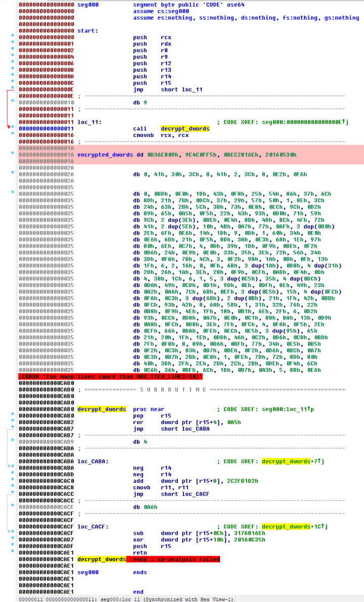Click the 'push rdx' instruction
Image resolution: width=364 pixels, height=602 pixels.
pos(152,44)
